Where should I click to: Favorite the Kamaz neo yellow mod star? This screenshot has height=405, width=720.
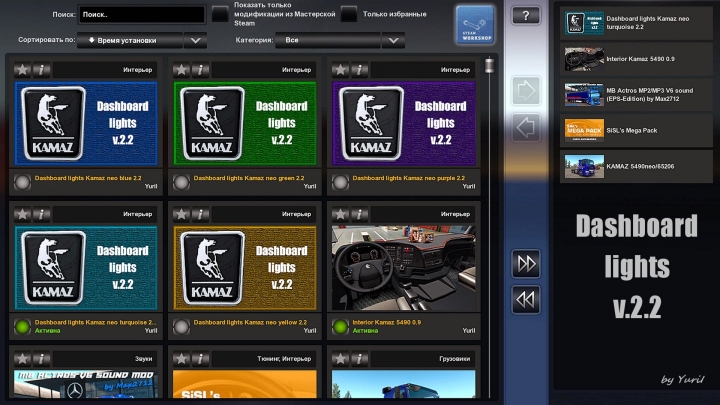tap(181, 214)
